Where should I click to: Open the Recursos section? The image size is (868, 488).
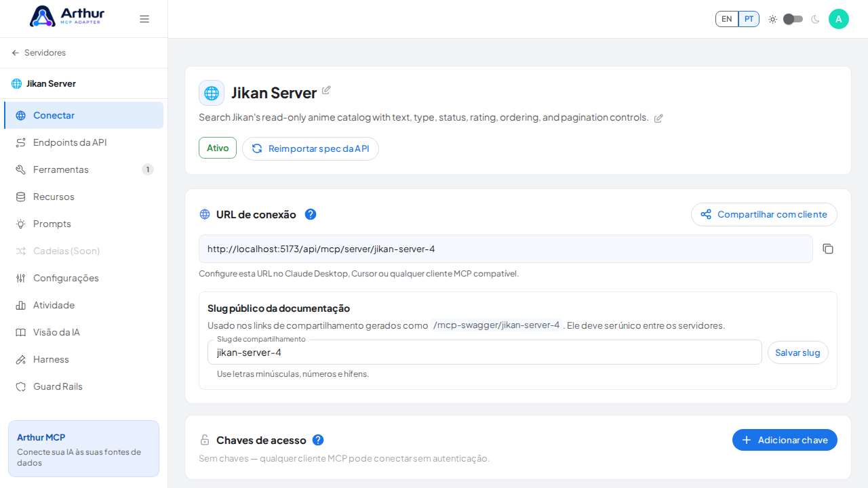(x=84, y=197)
